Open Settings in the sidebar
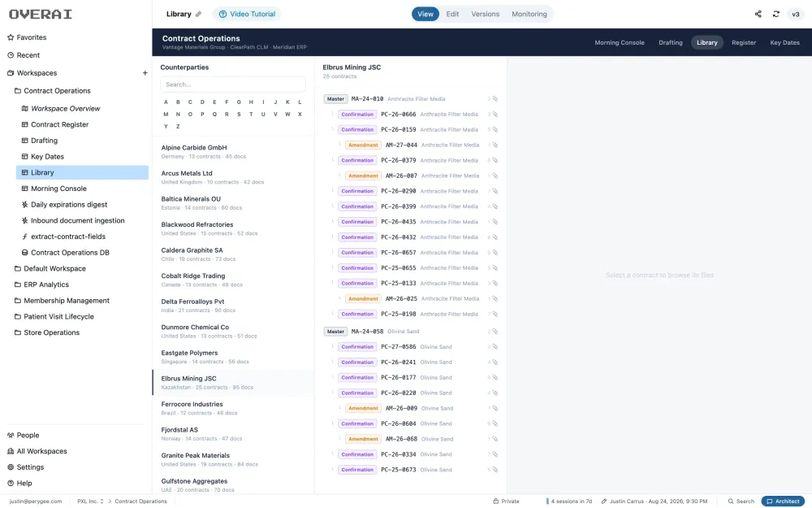 tap(26, 467)
